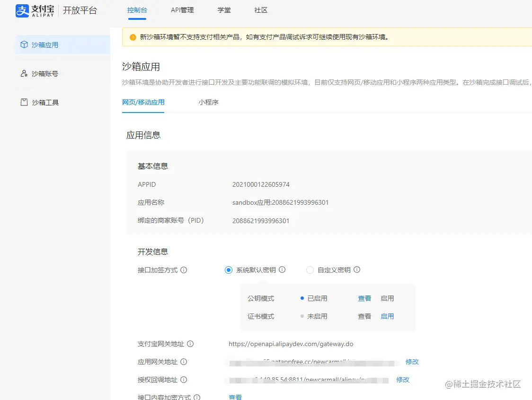The width and height of the screenshot is (532, 400).
Task: Click the 未启用 status text
Action: [317, 316]
